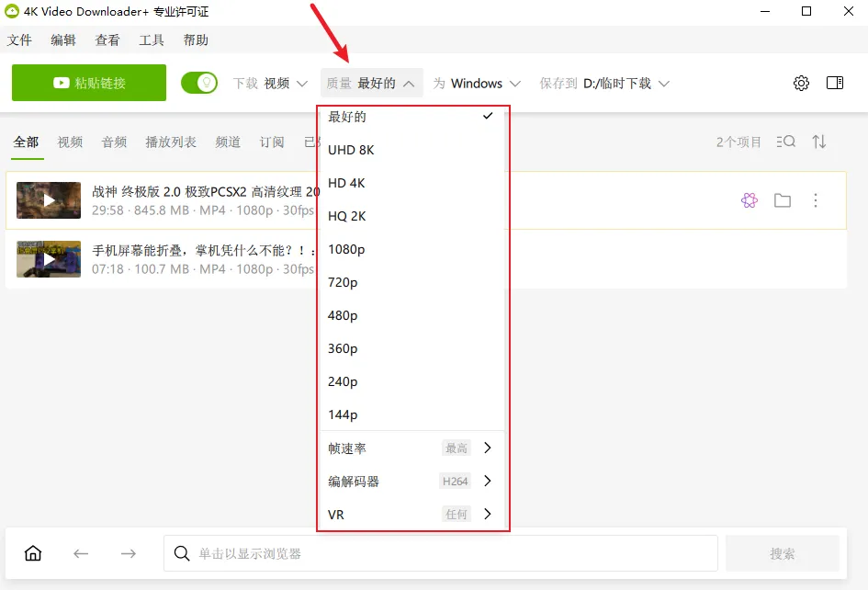Click the purple atom icon on 战神 row
868x590 pixels.
tap(750, 200)
